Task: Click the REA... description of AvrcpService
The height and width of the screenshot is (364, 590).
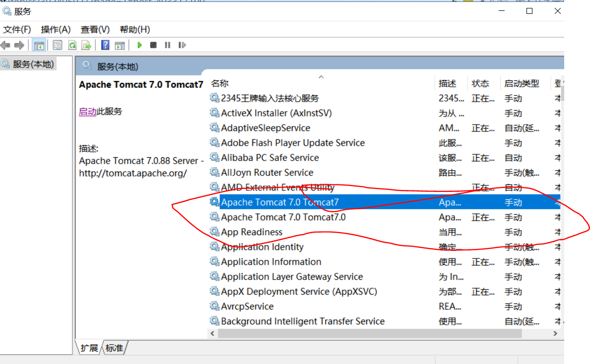Action: coord(450,306)
